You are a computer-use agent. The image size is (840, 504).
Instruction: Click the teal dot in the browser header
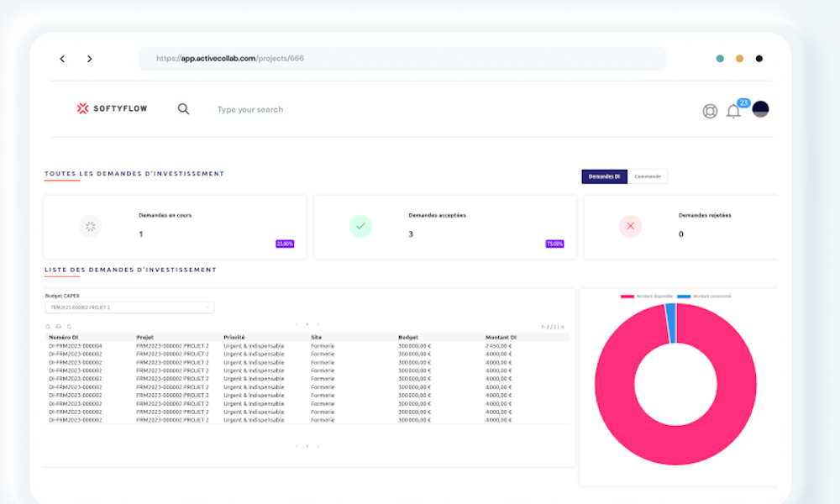tap(720, 59)
